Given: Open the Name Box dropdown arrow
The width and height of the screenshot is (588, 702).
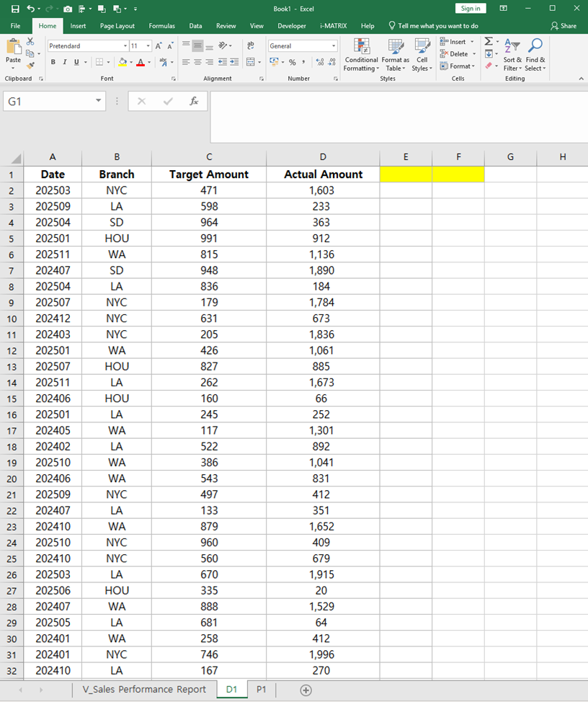Looking at the screenshot, I should coord(99,102).
